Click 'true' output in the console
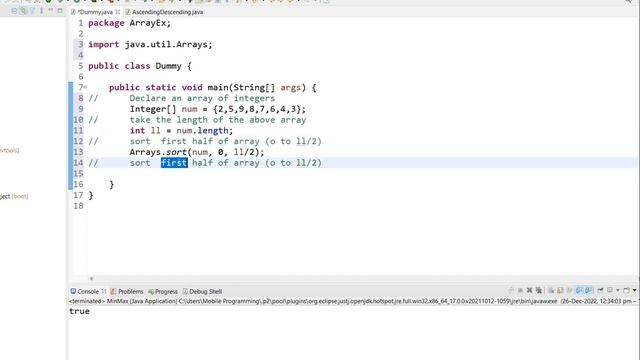This screenshot has width=640, height=360. pos(79,311)
